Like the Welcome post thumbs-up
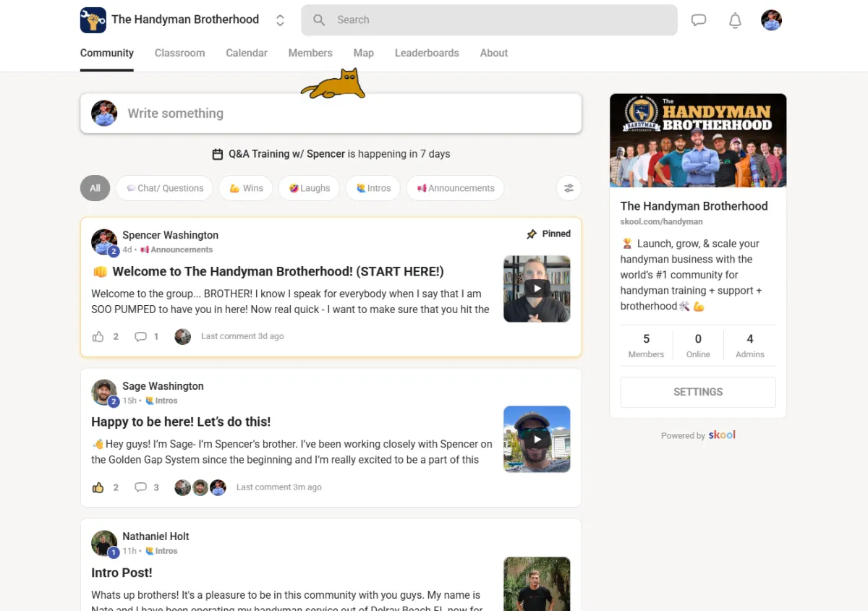The width and height of the screenshot is (868, 611). (98, 336)
